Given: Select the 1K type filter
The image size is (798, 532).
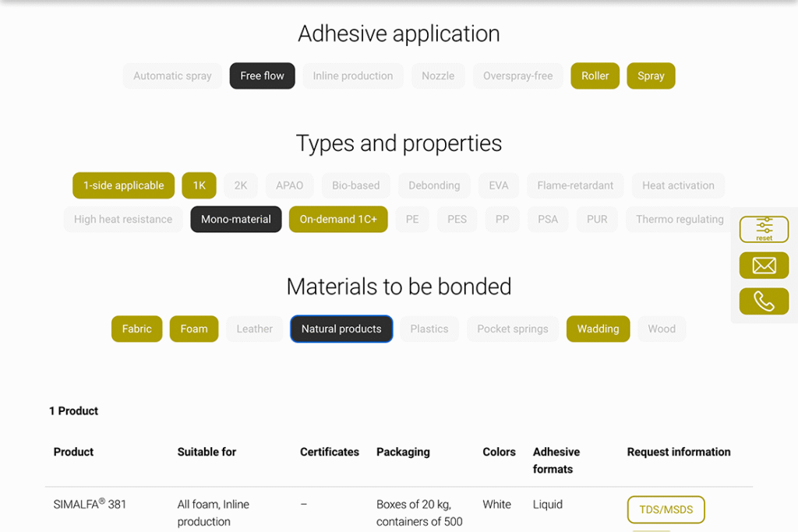Looking at the screenshot, I should point(199,185).
